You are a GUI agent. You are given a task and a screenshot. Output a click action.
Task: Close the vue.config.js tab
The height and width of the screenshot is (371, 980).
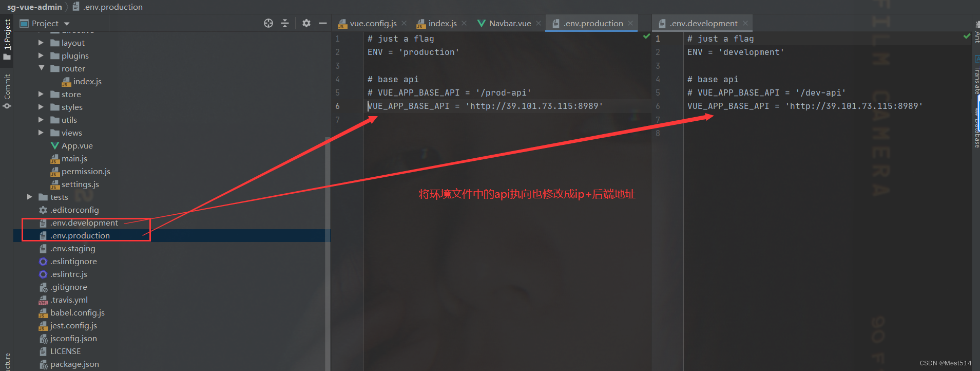click(405, 23)
